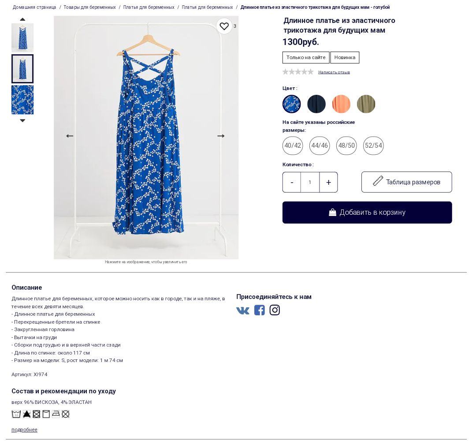Select size 40/42
476x448 pixels.
pos(293,146)
